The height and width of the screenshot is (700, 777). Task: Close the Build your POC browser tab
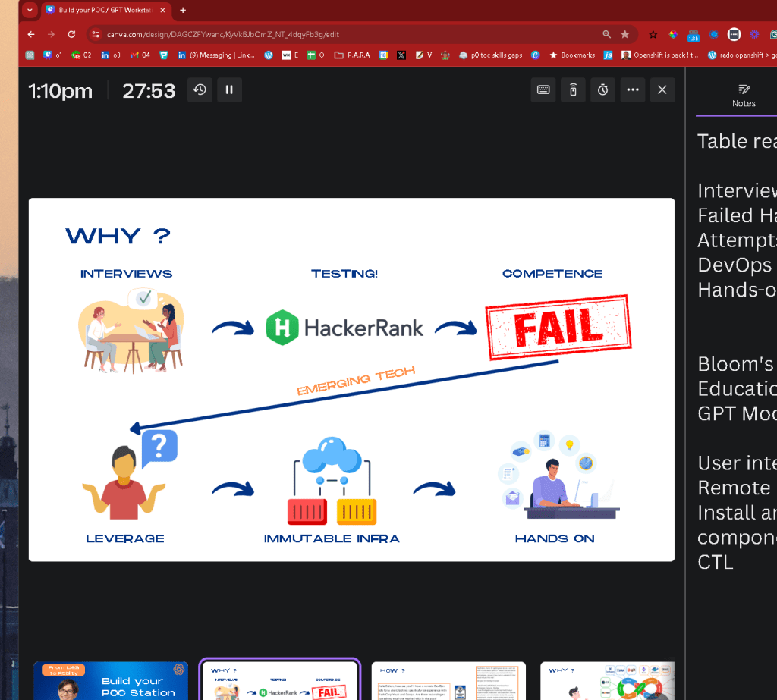pos(162,10)
